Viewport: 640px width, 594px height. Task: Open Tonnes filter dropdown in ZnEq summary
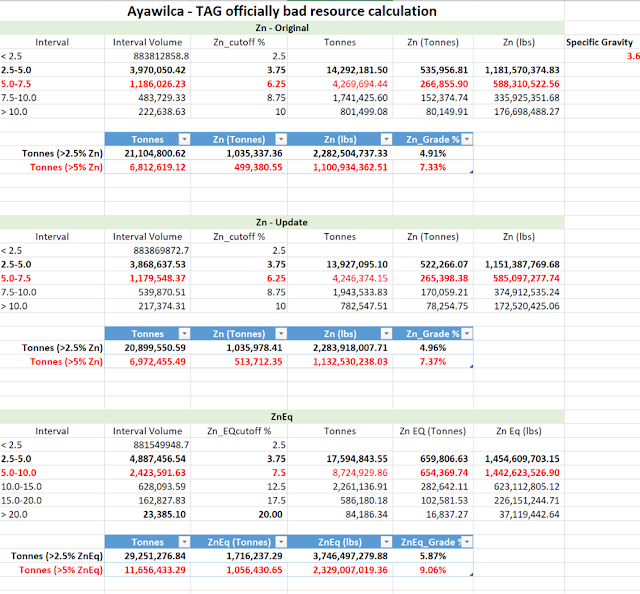tap(184, 542)
